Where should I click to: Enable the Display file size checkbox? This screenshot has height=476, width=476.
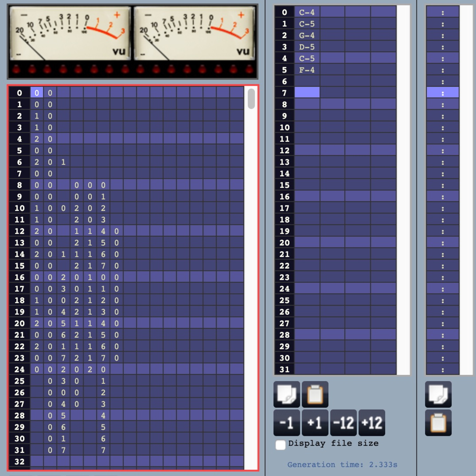click(280, 445)
